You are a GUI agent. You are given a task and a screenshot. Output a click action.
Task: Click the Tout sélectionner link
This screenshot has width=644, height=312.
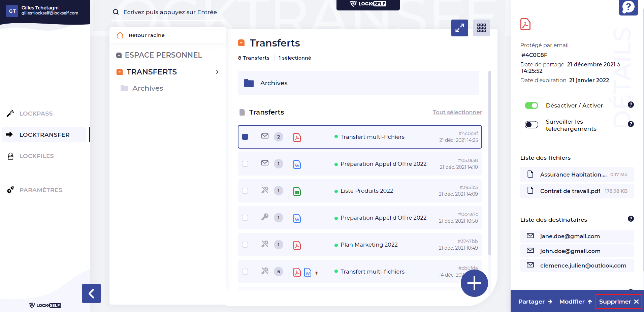[457, 112]
